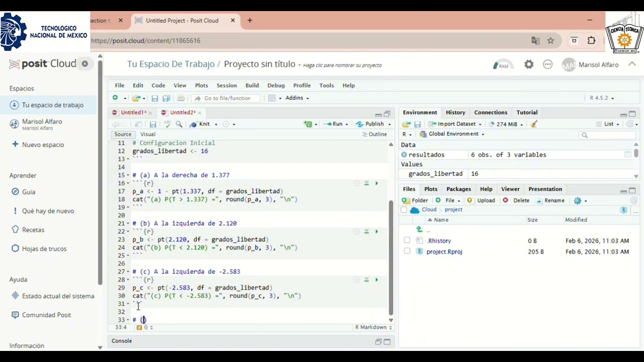The height and width of the screenshot is (362, 644).
Task: Open the project.Rproj file link
Action: coord(444,251)
